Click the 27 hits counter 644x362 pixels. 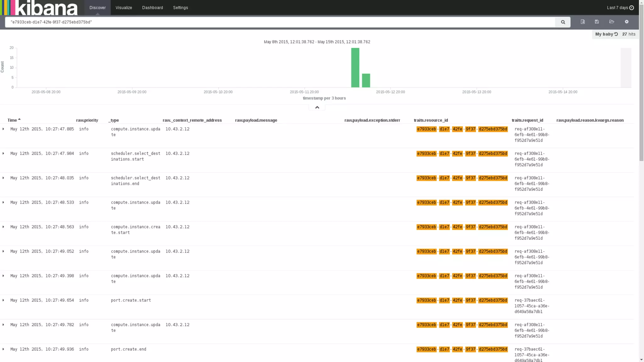click(629, 34)
